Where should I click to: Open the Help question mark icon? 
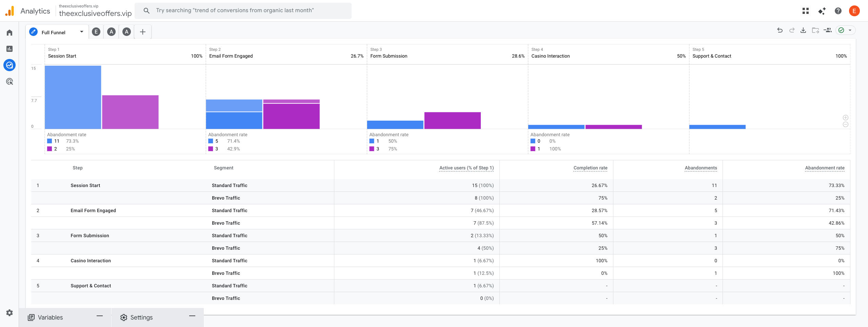838,11
